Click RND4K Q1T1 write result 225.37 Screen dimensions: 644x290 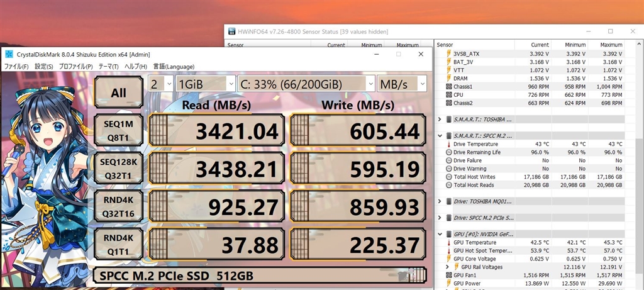click(358, 245)
